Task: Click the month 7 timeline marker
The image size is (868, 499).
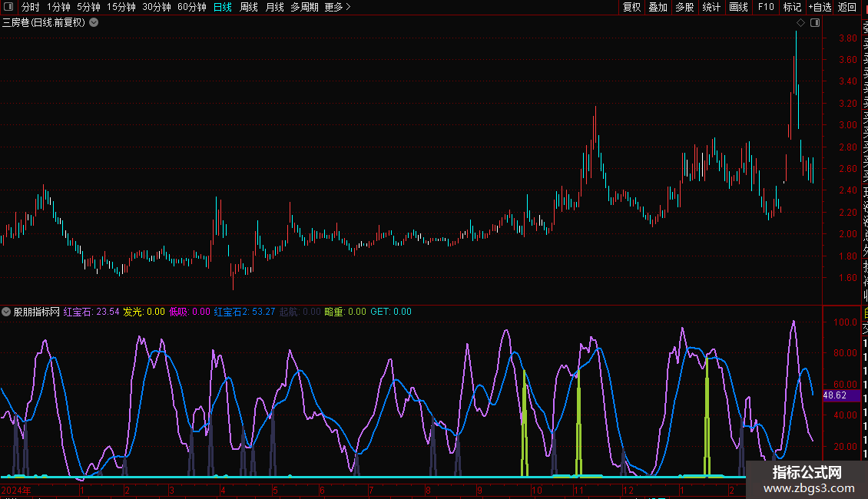Action: pos(371,491)
